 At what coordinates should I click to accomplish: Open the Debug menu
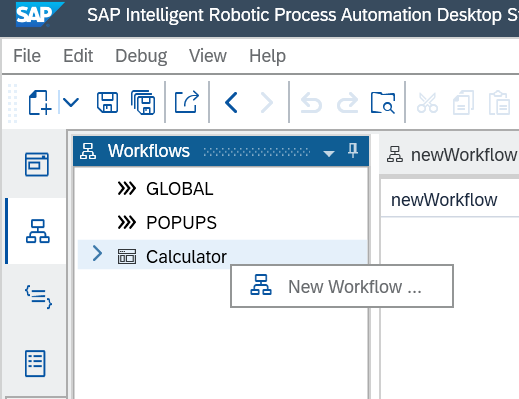coord(141,56)
